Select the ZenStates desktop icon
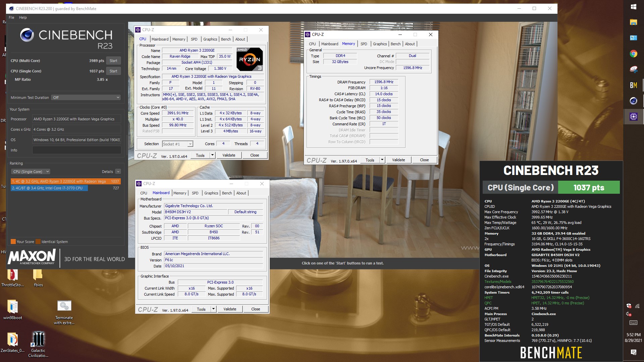Viewport: 644px width, 362px height. pos(13,343)
